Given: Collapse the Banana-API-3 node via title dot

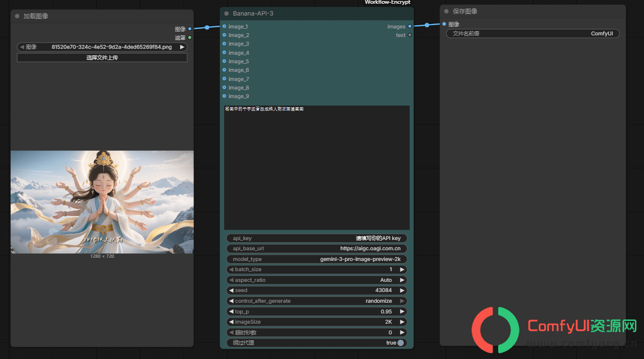Looking at the screenshot, I should pos(227,13).
